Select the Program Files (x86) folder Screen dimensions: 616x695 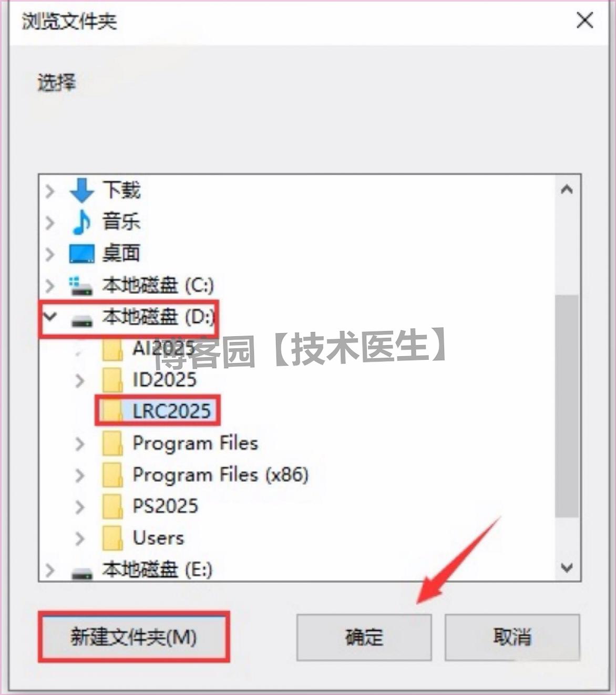click(x=220, y=475)
